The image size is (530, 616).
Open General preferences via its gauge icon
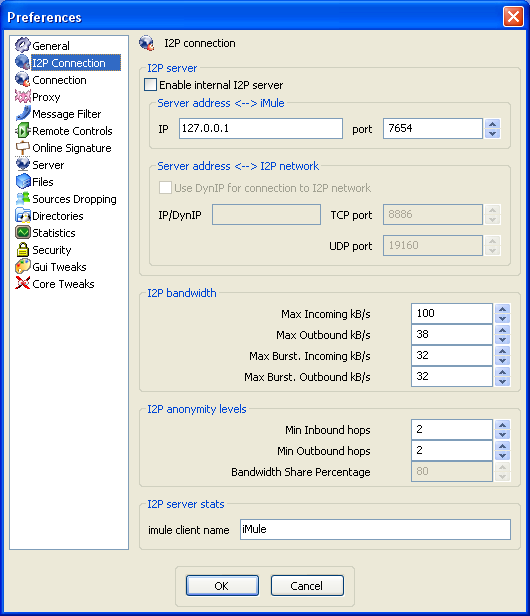point(22,45)
